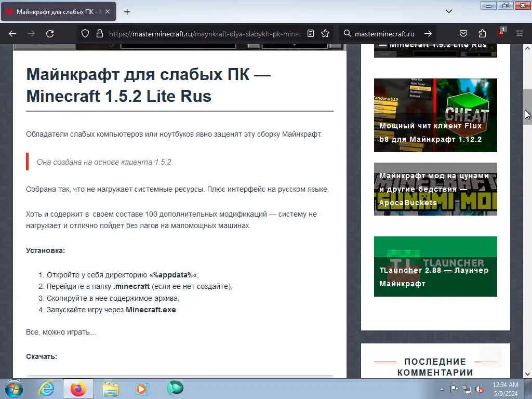Open the clock showing 12:34 AM
Image resolution: width=532 pixels, height=399 pixels.
tap(505, 389)
